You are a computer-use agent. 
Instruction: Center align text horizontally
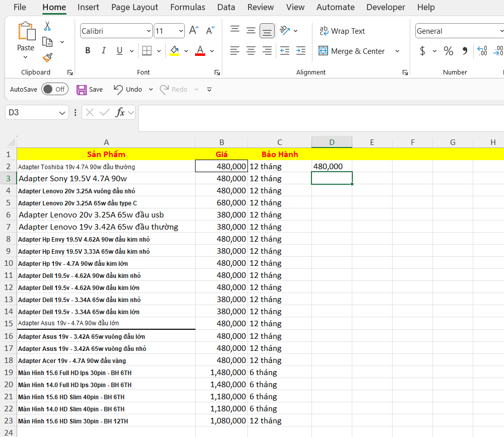pyautogui.click(x=251, y=51)
